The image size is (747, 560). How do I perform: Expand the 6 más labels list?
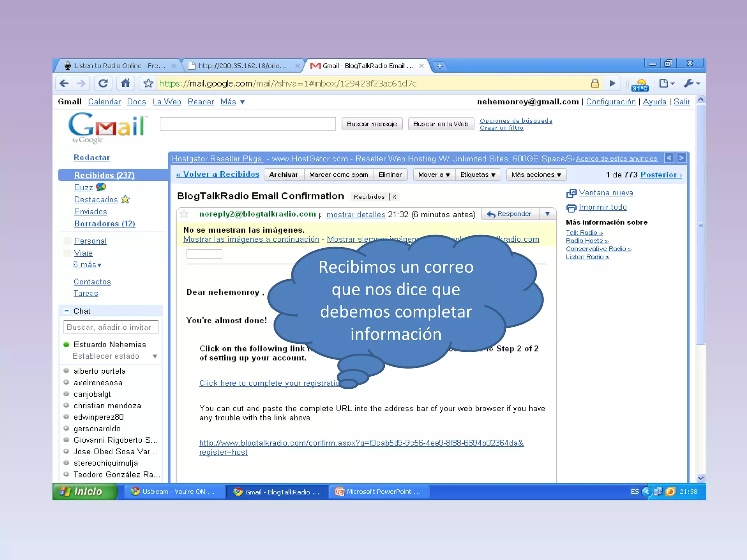[x=87, y=265]
